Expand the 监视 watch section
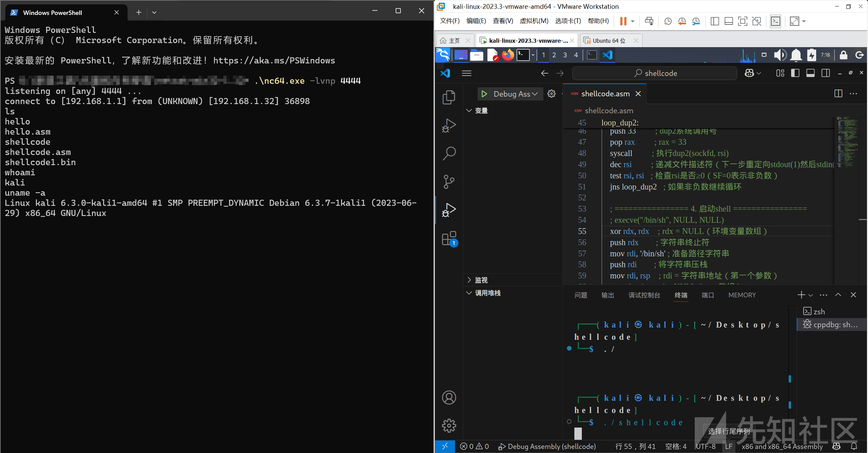This screenshot has height=453, width=868. point(512,280)
